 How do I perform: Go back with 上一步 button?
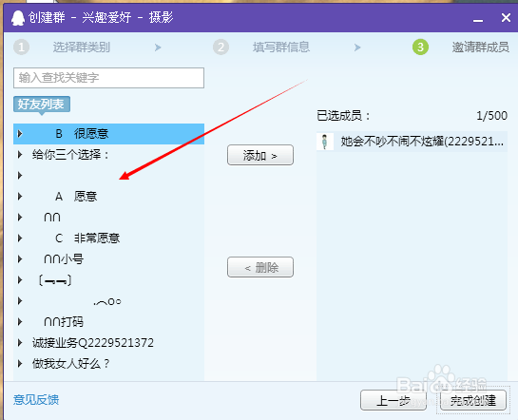click(393, 400)
